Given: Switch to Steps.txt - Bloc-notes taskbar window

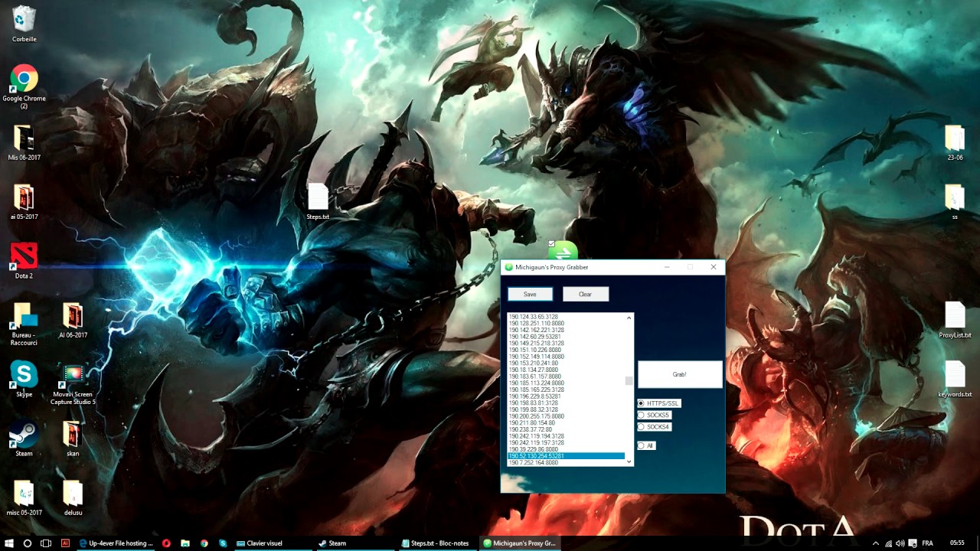Looking at the screenshot, I should pos(439,543).
